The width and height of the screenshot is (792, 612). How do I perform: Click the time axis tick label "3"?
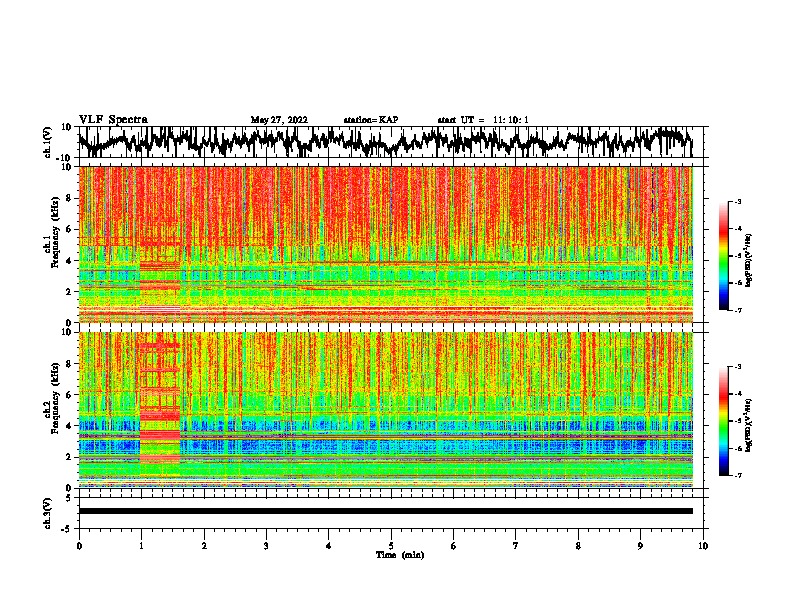coord(266,546)
